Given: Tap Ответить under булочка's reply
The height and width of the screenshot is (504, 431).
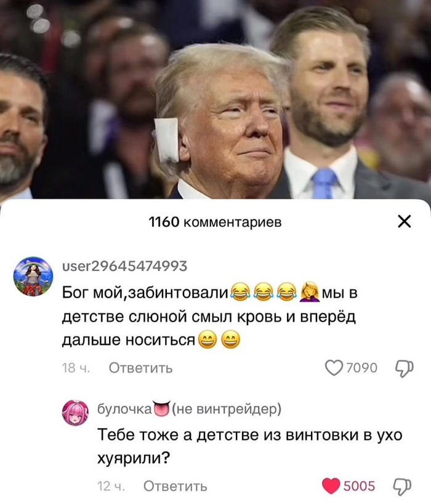Looking at the screenshot, I should click(x=175, y=486).
